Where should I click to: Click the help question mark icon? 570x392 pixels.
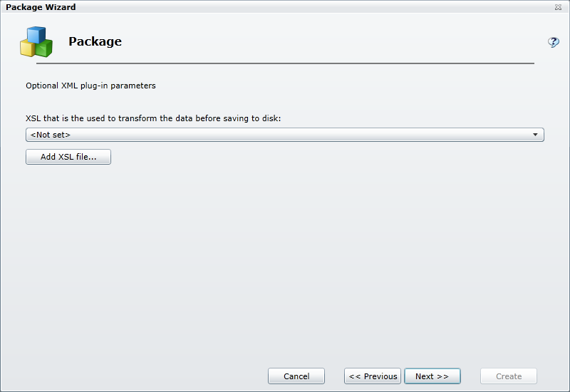pyautogui.click(x=553, y=42)
